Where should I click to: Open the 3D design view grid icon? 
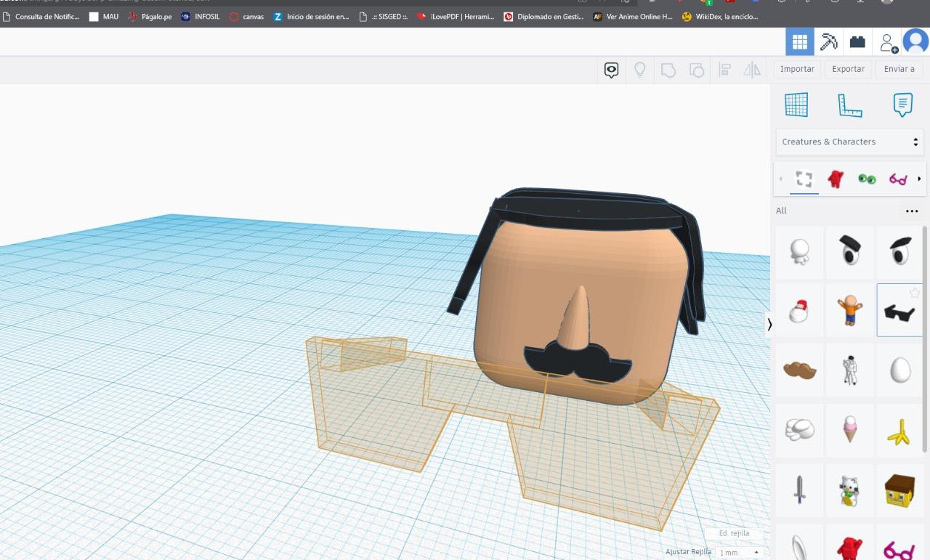(799, 42)
